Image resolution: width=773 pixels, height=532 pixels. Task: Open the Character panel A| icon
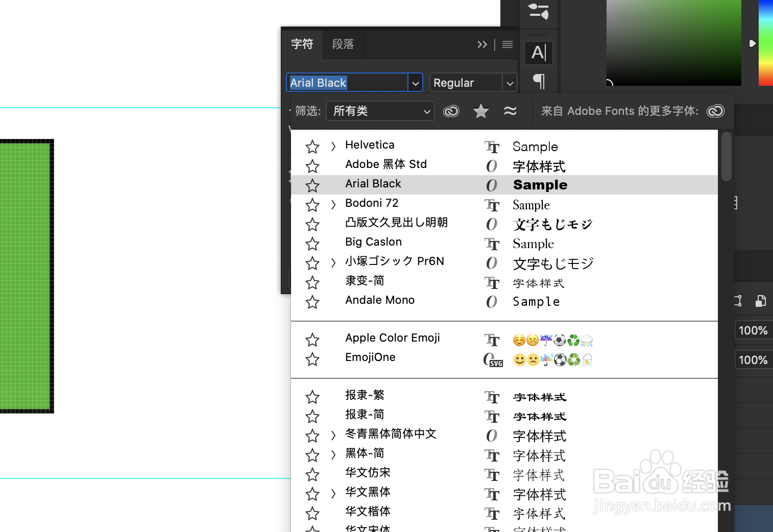(539, 53)
